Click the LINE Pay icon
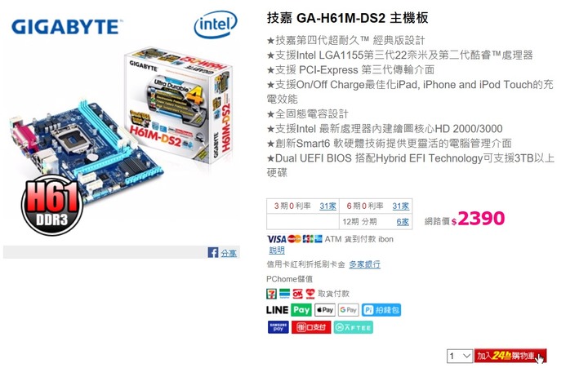This screenshot has height=368, width=588. coord(289,310)
